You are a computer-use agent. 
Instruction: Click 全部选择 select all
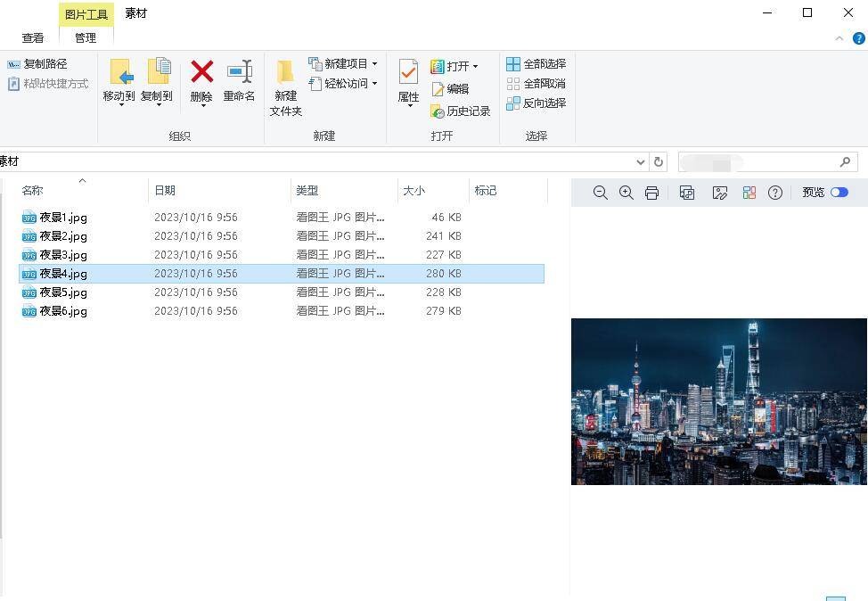tap(536, 63)
